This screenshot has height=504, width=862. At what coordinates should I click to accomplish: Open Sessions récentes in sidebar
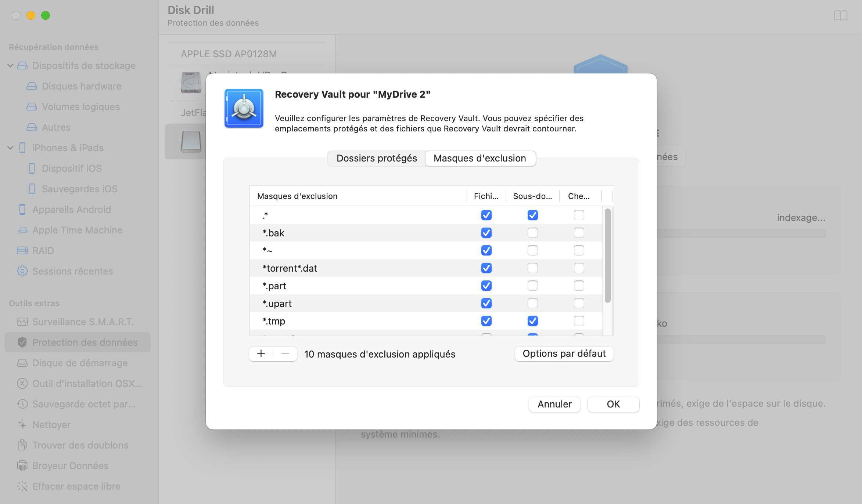tap(78, 271)
